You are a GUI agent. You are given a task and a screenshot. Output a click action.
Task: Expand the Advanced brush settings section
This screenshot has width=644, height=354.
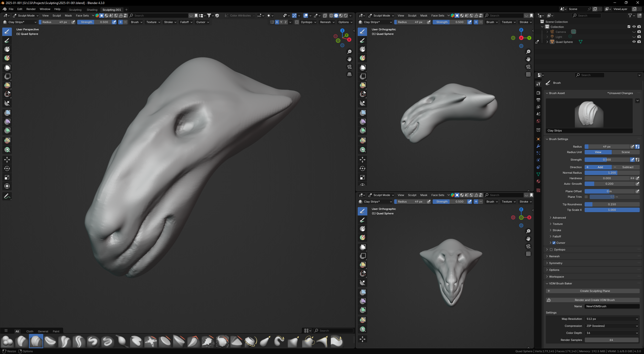click(559, 218)
